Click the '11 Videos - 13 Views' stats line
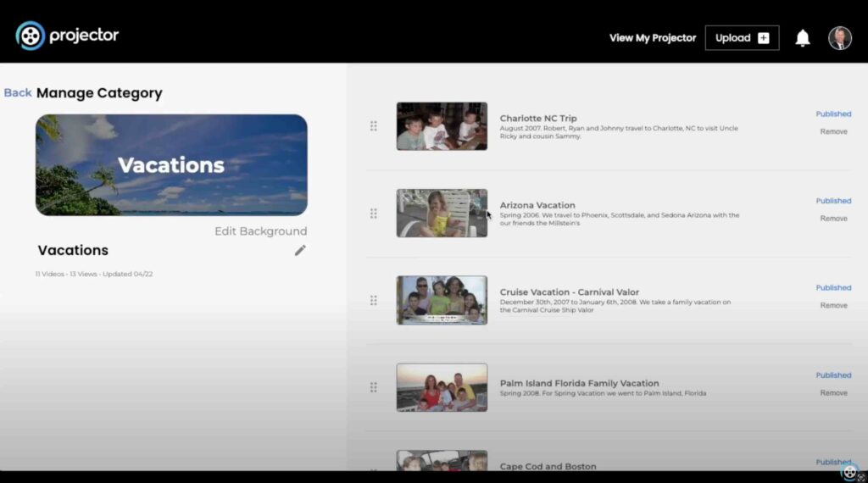 (94, 274)
